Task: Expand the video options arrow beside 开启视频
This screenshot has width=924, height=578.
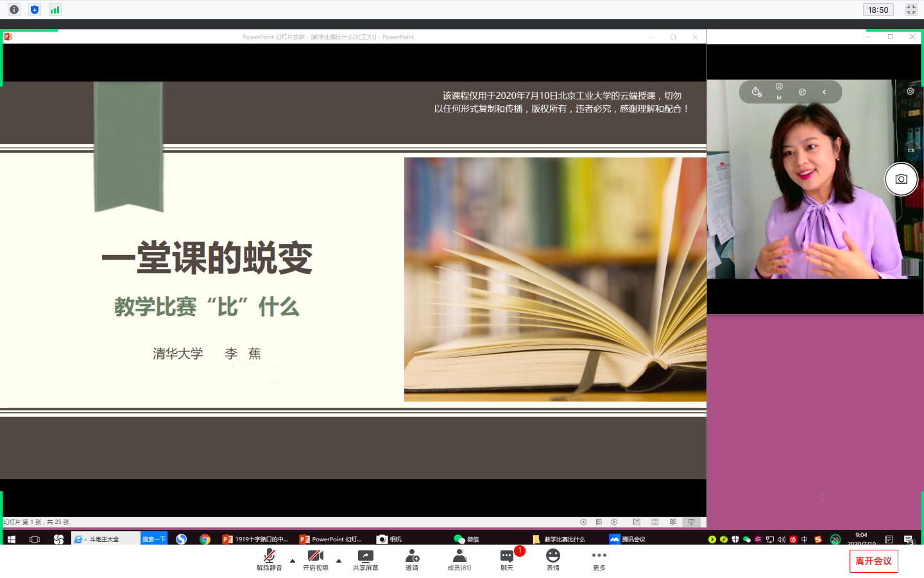Action: (339, 561)
